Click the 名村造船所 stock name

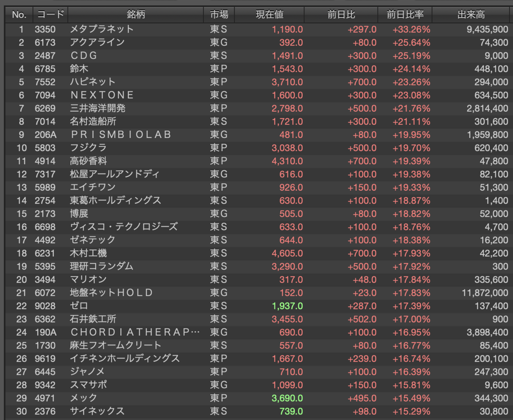click(93, 122)
